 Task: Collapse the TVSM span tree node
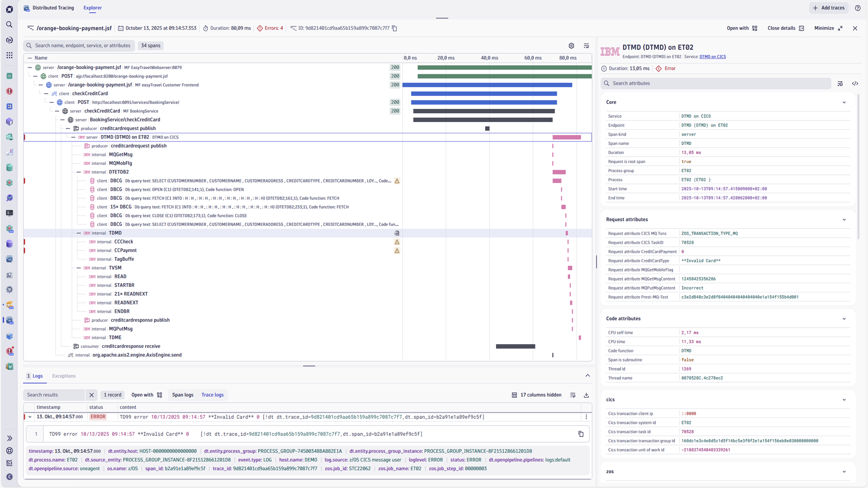coord(79,268)
